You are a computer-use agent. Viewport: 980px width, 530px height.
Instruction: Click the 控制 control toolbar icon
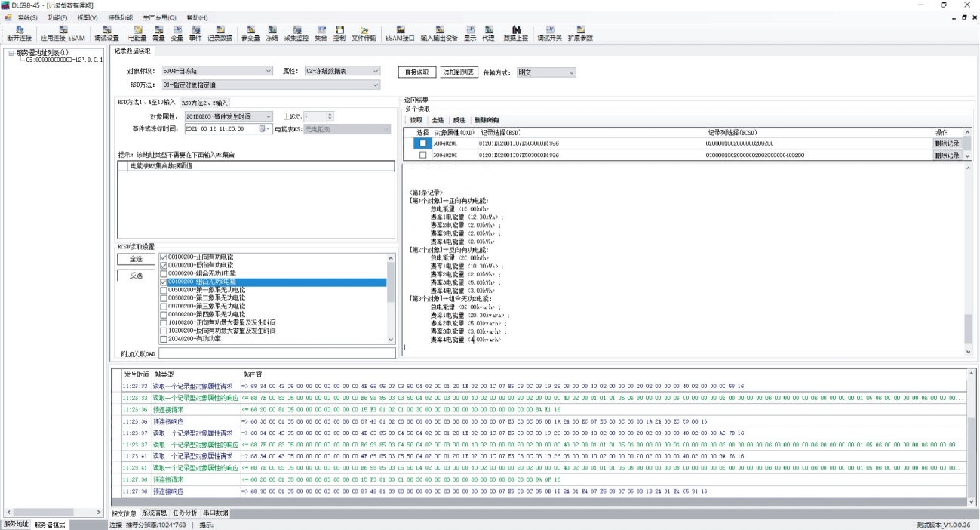[x=339, y=33]
